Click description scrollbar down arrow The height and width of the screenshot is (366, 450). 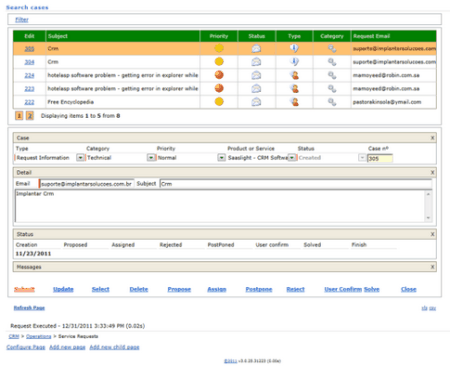428,218
